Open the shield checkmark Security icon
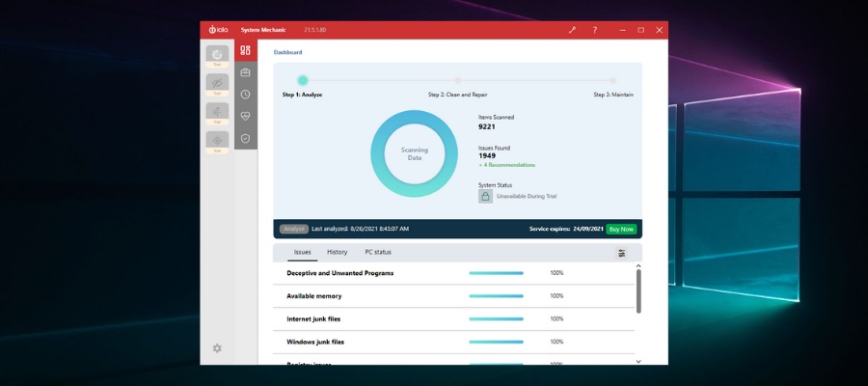The image size is (868, 386). (245, 138)
